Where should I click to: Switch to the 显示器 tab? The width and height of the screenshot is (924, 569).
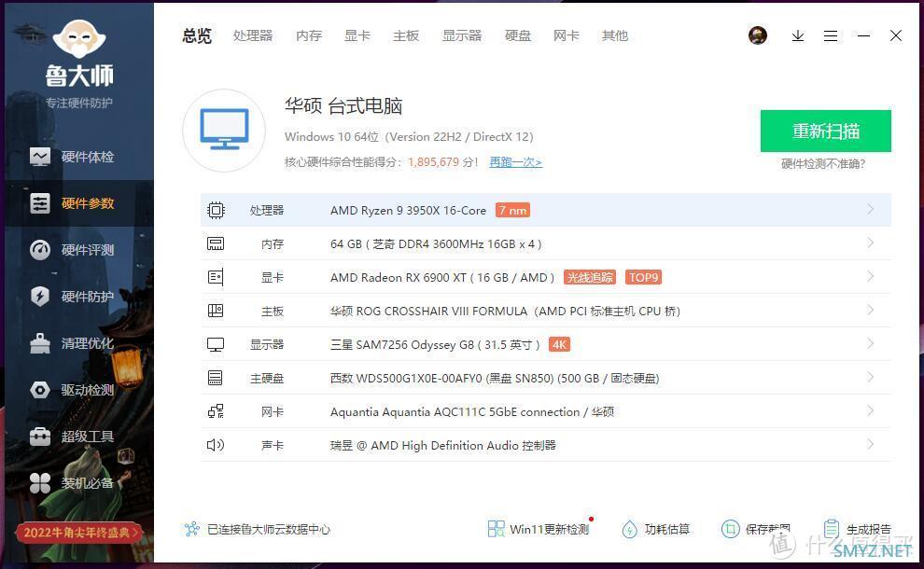(x=462, y=36)
